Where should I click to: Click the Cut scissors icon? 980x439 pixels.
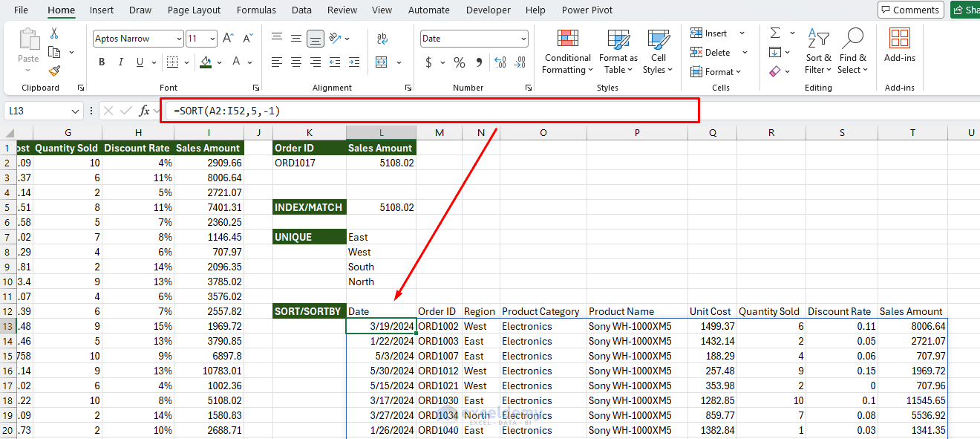point(54,33)
